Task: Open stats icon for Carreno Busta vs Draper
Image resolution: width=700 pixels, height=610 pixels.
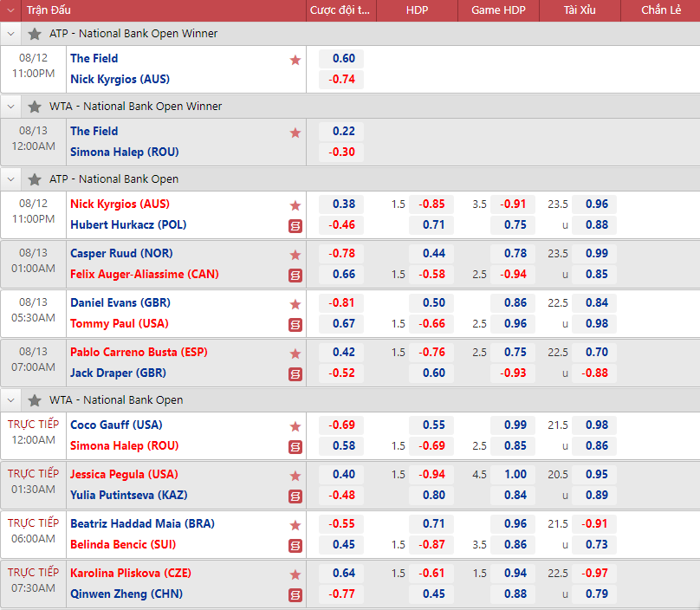Action: tap(295, 374)
